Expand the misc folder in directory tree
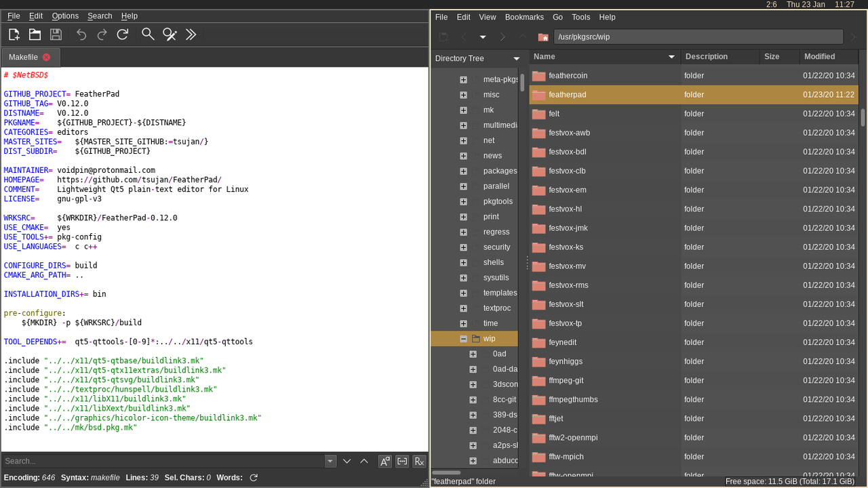Viewport: 868px width, 488px height. click(463, 95)
